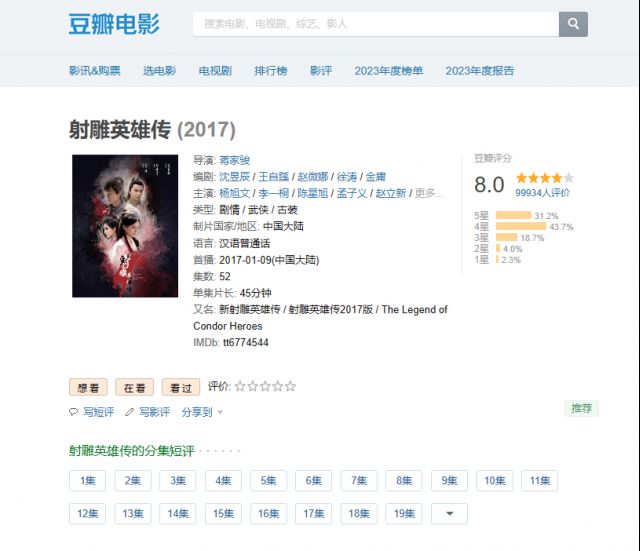Click the pencil write review icon
This screenshot has height=551, width=640.
[x=129, y=412]
